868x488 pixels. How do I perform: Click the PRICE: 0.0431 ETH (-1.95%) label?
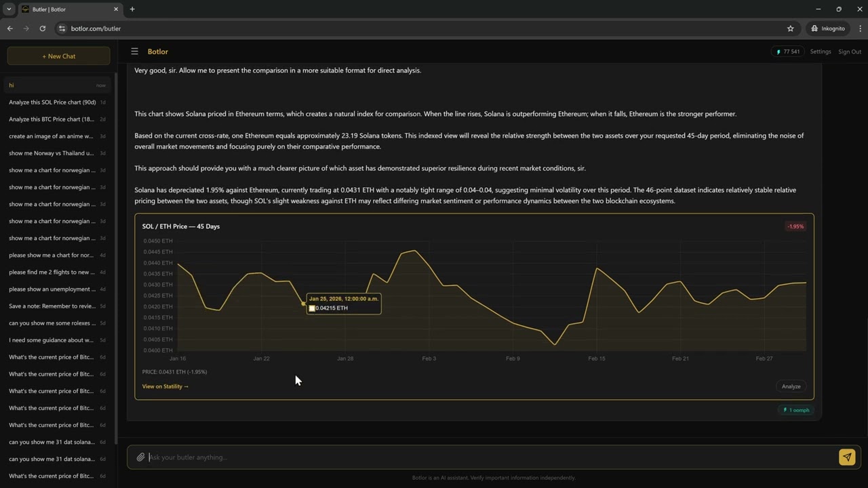tap(174, 372)
